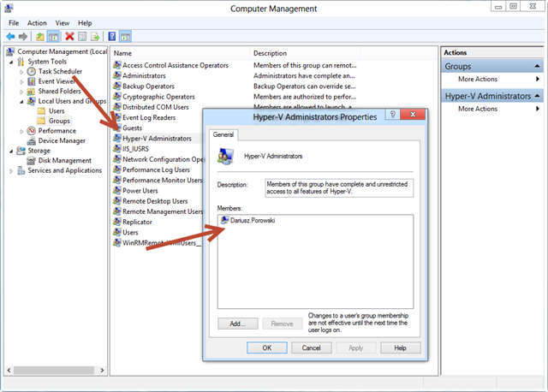Open the View menu
Image resolution: width=548 pixels, height=392 pixels.
point(63,23)
